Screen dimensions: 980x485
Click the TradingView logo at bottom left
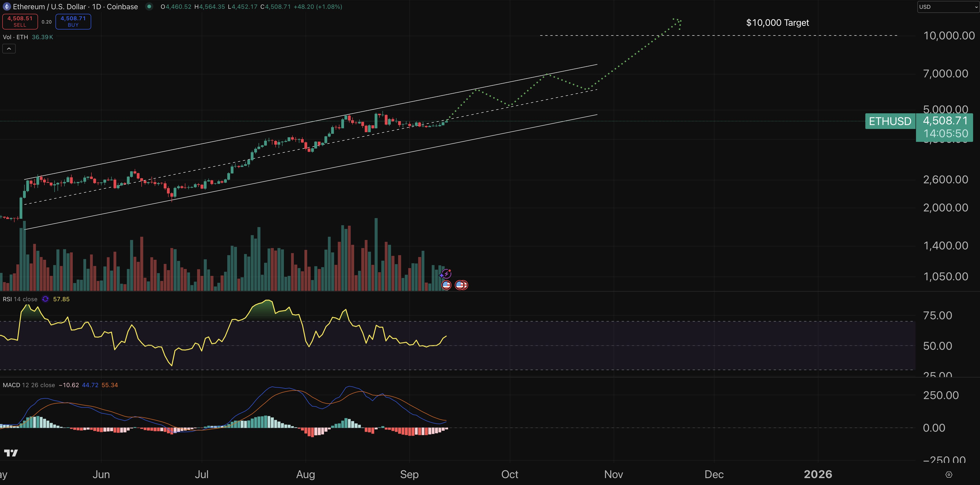tap(12, 453)
